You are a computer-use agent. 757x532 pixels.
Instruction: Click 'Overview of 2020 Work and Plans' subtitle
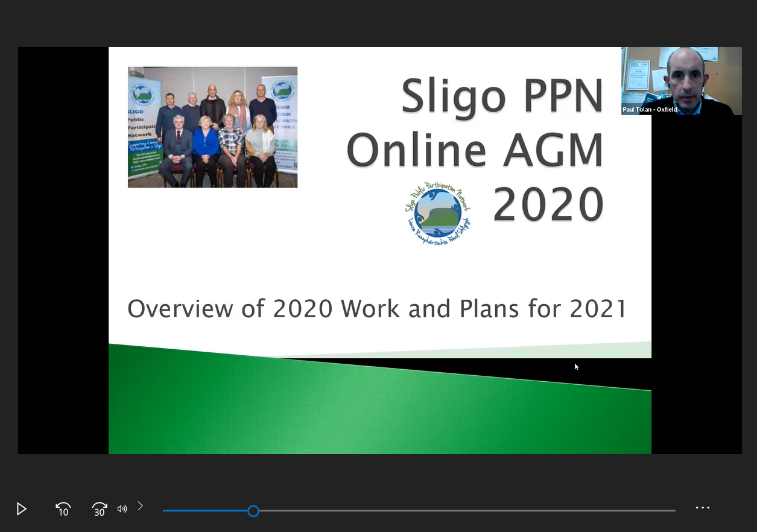click(x=377, y=308)
